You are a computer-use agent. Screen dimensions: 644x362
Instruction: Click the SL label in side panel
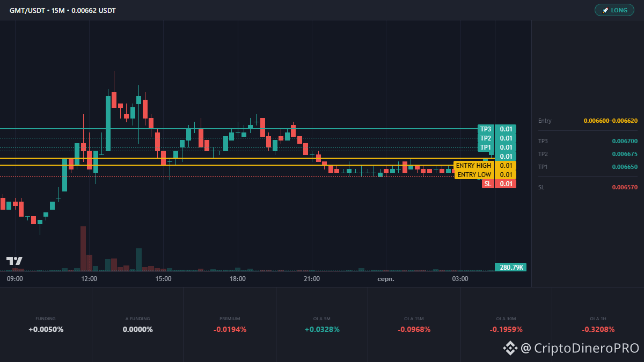(x=541, y=187)
